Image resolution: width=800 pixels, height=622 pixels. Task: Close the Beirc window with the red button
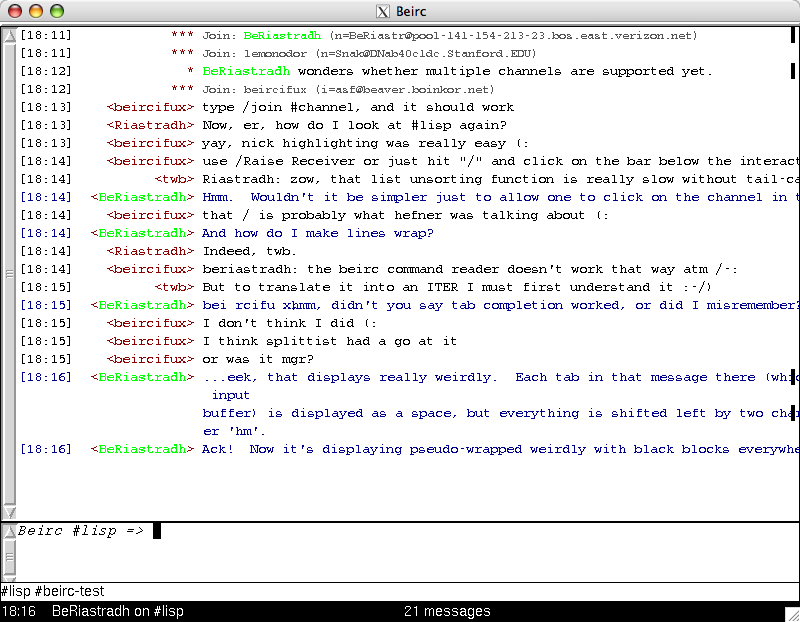coord(16,12)
